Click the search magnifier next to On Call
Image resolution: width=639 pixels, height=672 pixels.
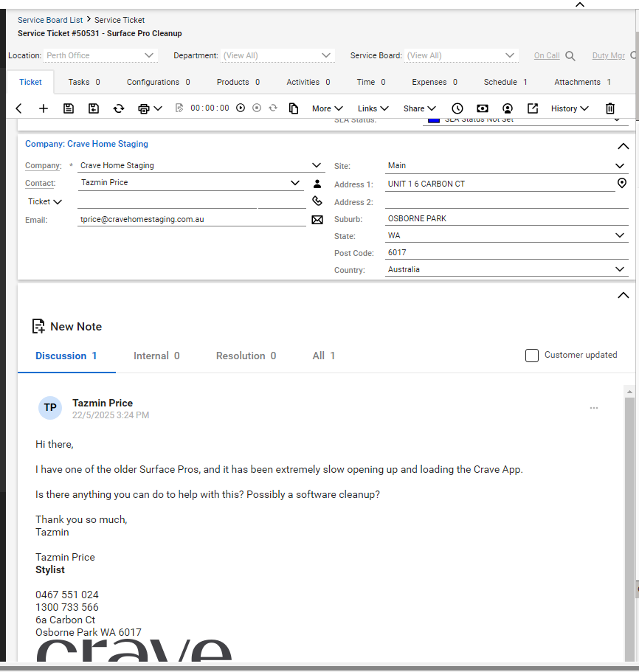(570, 56)
